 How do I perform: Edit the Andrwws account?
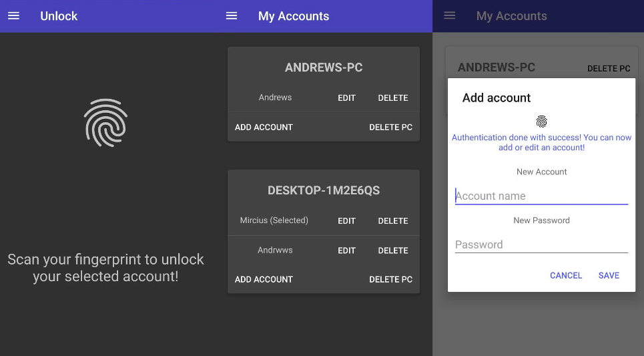(x=346, y=250)
